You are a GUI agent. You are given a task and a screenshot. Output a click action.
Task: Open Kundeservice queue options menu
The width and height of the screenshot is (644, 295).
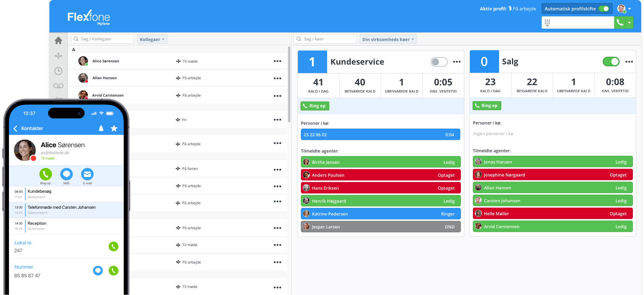[457, 62]
